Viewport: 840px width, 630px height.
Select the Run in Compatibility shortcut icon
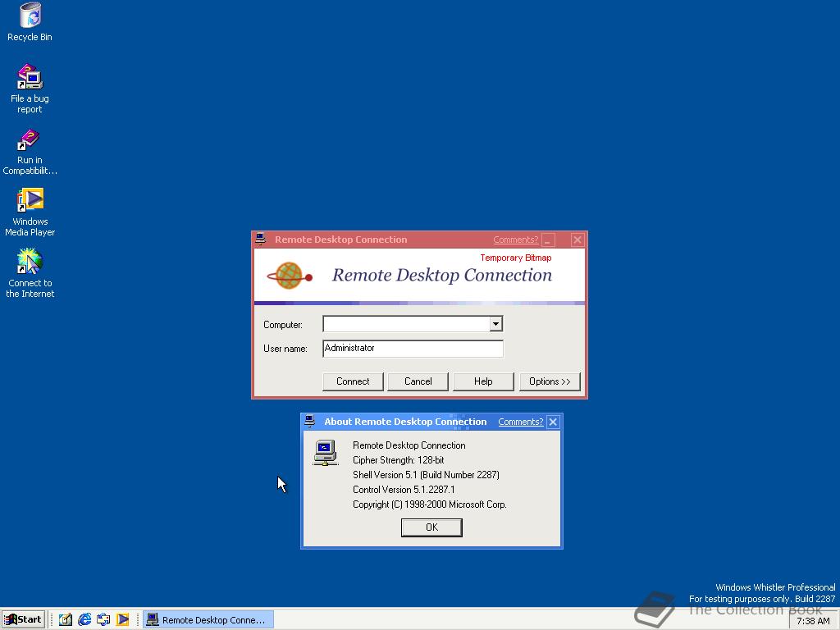30,139
